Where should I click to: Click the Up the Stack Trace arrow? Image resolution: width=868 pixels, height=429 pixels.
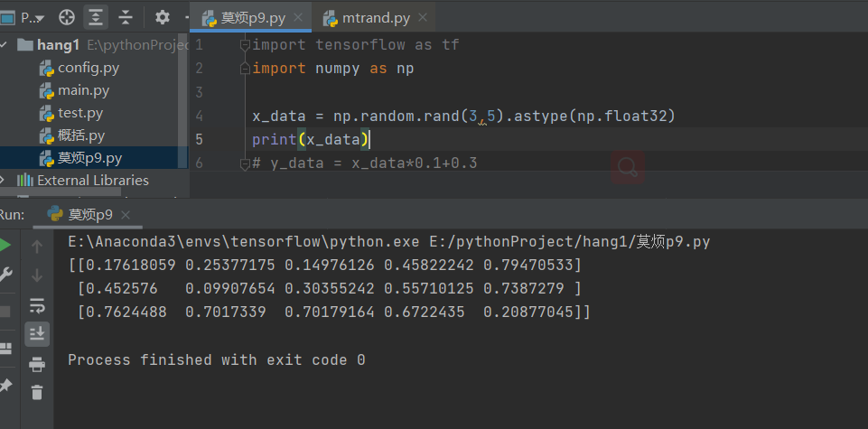pos(37,247)
